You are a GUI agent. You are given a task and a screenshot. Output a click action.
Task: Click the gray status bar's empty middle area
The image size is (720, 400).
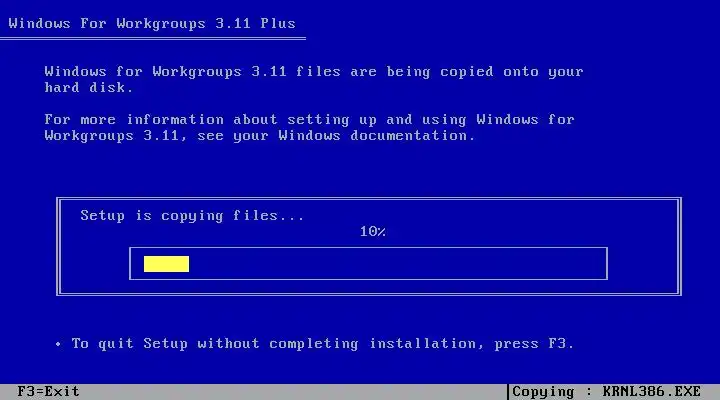click(293, 392)
